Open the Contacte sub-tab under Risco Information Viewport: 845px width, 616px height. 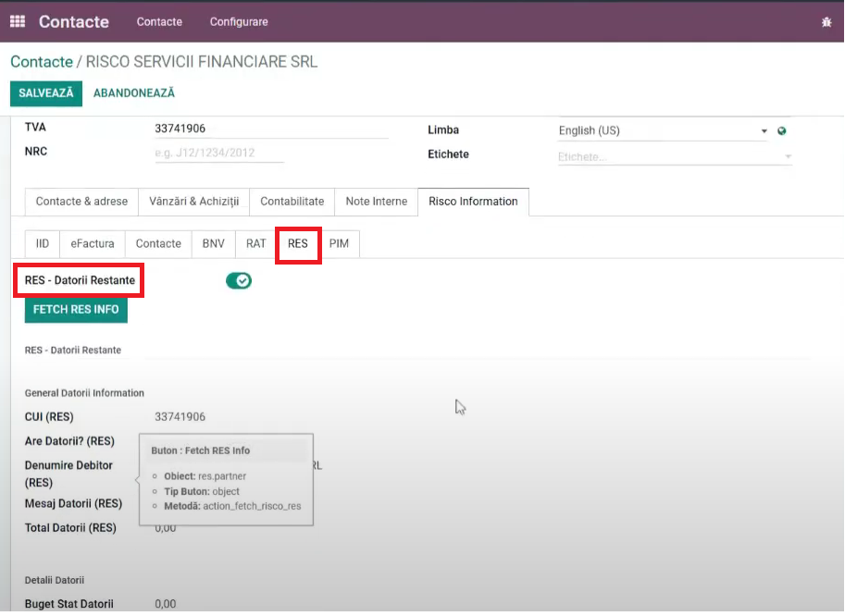point(158,244)
